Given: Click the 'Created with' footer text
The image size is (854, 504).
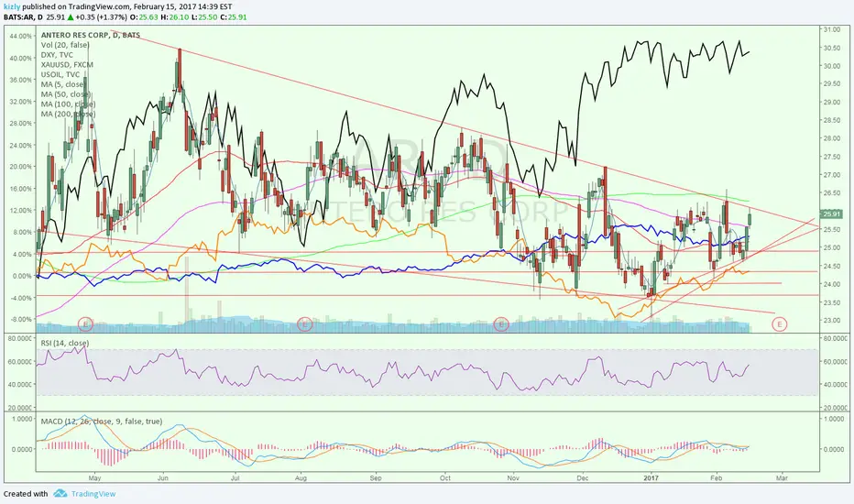Looking at the screenshot, I should (x=26, y=494).
